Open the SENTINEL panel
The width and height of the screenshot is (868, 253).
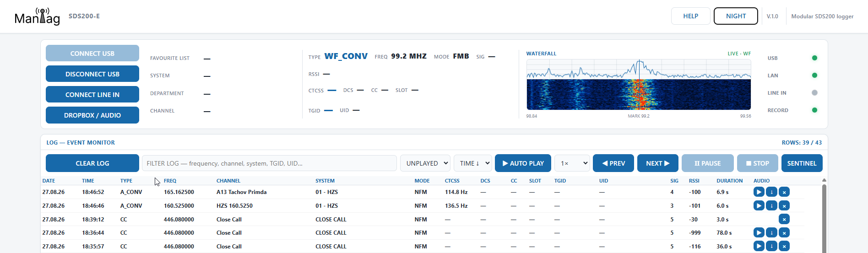[x=802, y=163]
